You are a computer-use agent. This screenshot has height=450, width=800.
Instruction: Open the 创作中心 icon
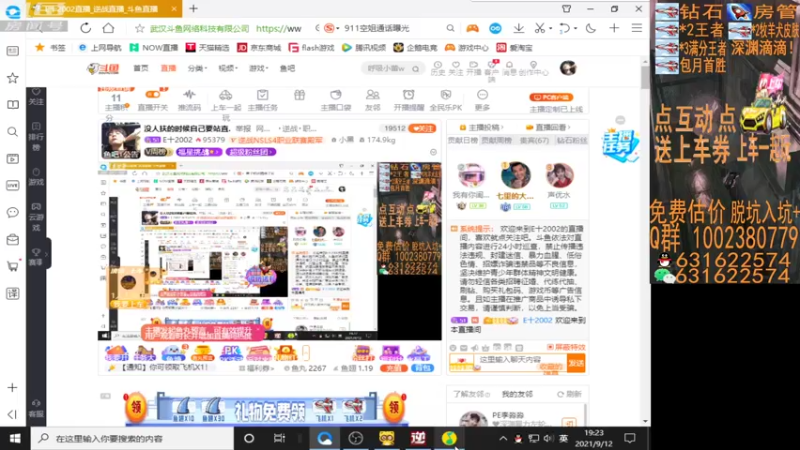[534, 68]
